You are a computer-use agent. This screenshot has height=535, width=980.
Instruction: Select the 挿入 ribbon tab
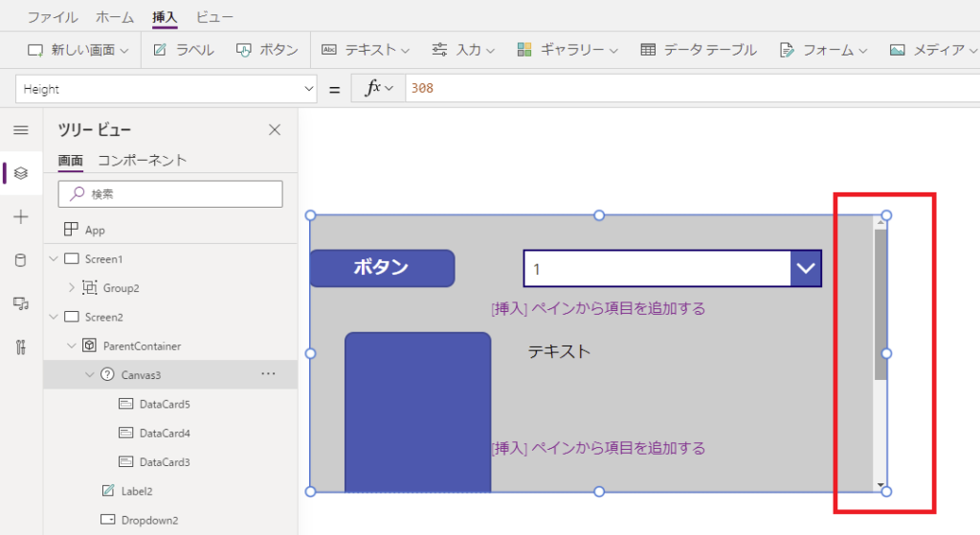165,17
